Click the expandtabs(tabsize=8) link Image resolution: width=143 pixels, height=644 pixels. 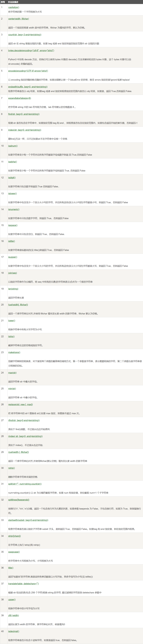tap(20, 98)
